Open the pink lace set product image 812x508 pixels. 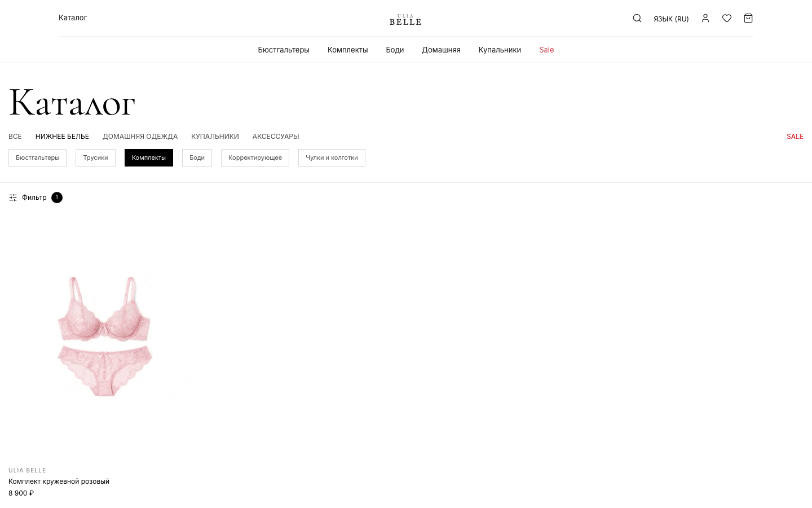(x=105, y=336)
